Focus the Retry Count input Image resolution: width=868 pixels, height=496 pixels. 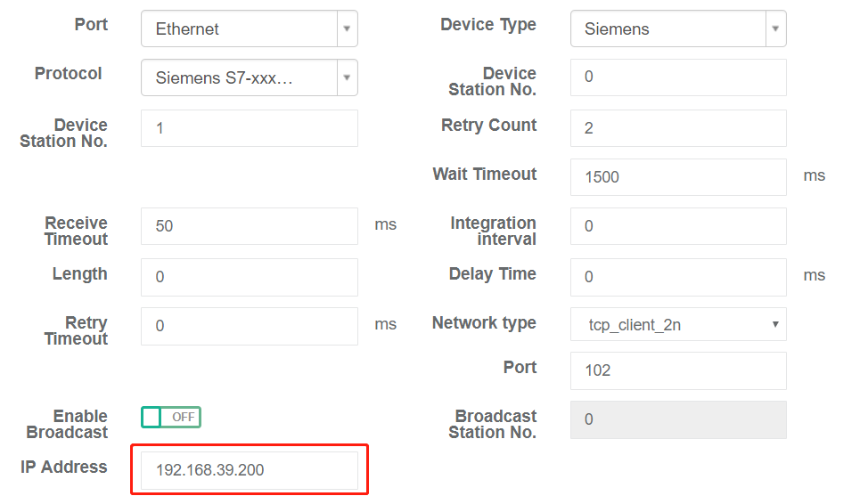(x=677, y=128)
